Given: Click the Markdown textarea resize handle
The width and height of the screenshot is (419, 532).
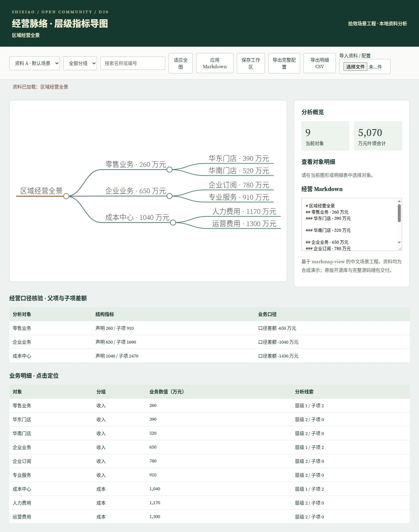Looking at the screenshot, I should pyautogui.click(x=399, y=248).
